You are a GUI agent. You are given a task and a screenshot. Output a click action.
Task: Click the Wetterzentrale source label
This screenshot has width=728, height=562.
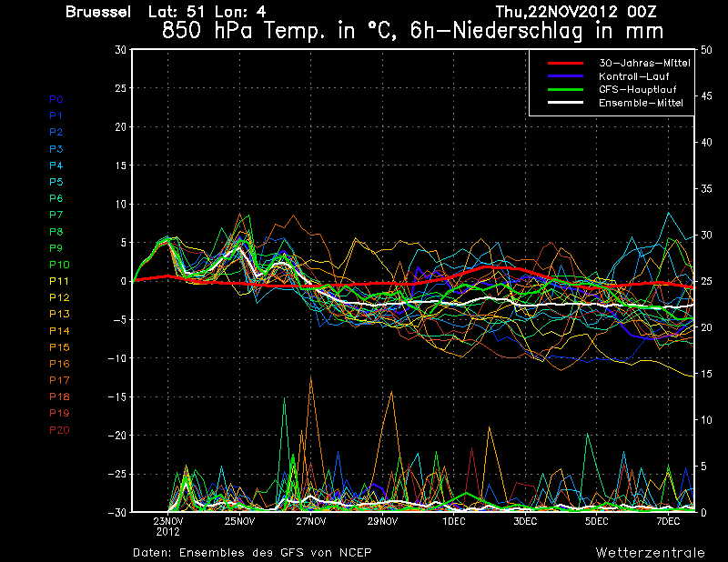(650, 552)
